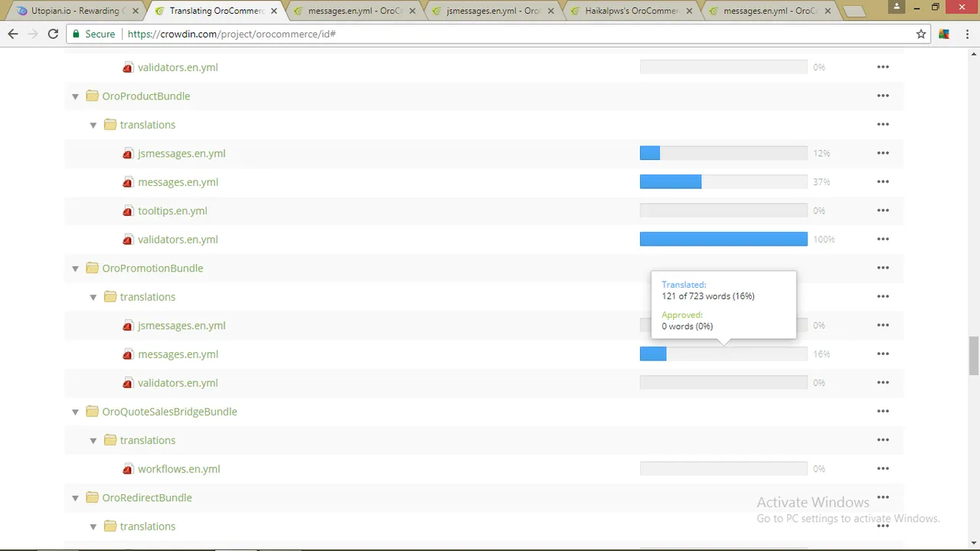
Task: Open the OroQuoteSalesBridgeBundle folder link
Action: click(x=169, y=412)
